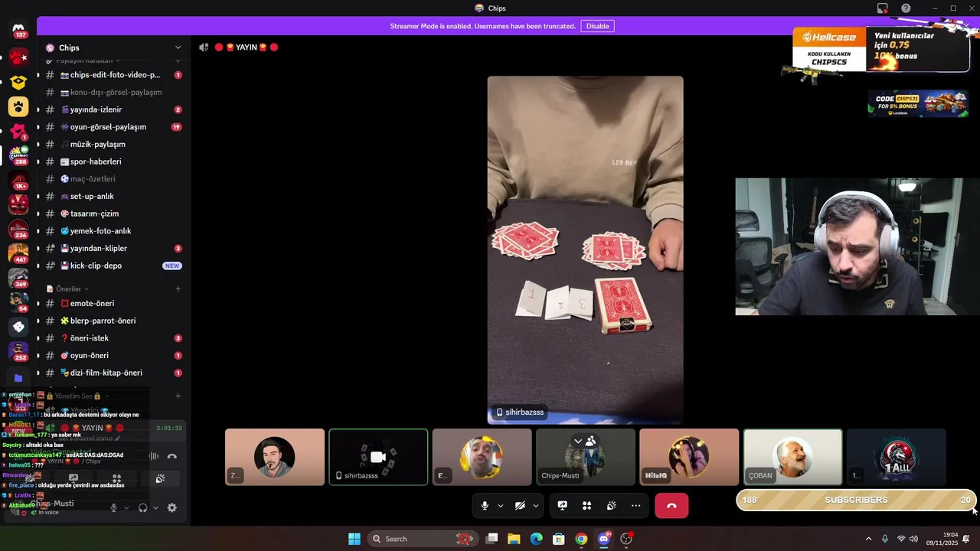Toggle mute microphone in user panel
This screenshot has width=980, height=551.
[113, 507]
